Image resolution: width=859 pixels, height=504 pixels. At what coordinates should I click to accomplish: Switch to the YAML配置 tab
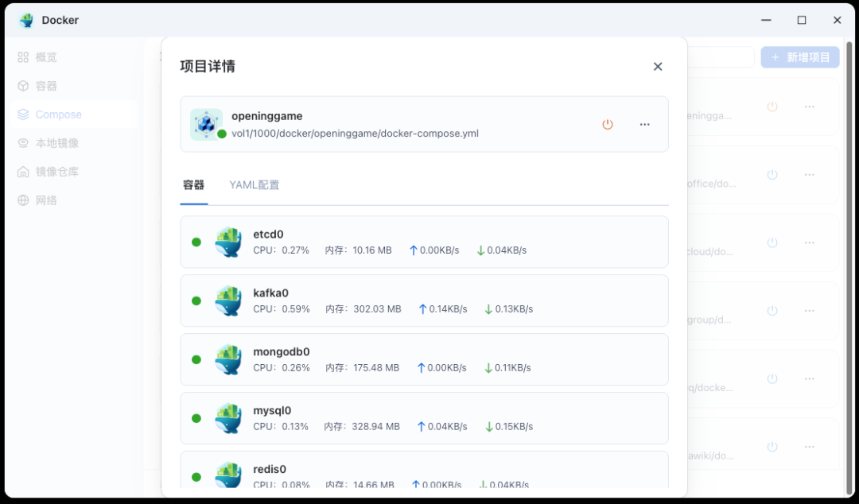click(254, 184)
